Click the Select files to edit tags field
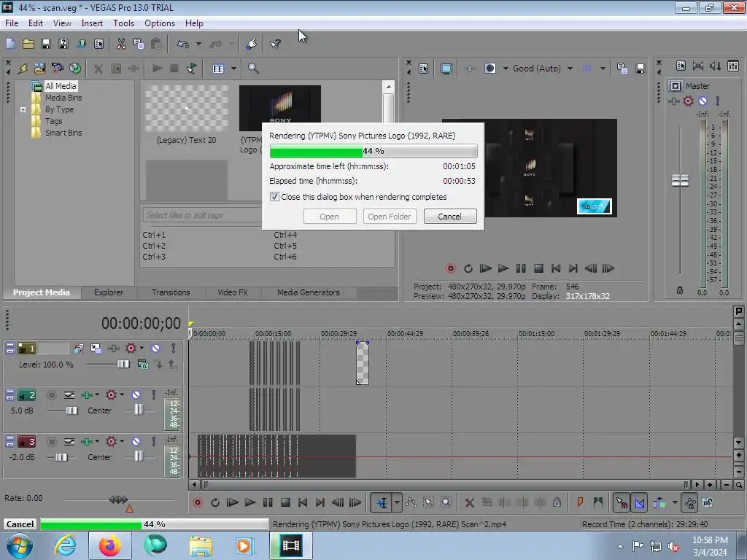Image resolution: width=747 pixels, height=560 pixels. coord(202,215)
